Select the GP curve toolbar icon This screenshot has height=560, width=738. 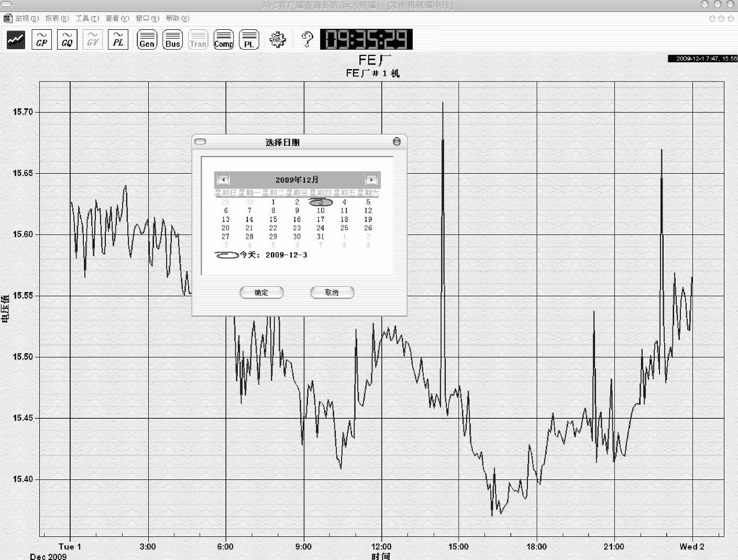pyautogui.click(x=42, y=40)
